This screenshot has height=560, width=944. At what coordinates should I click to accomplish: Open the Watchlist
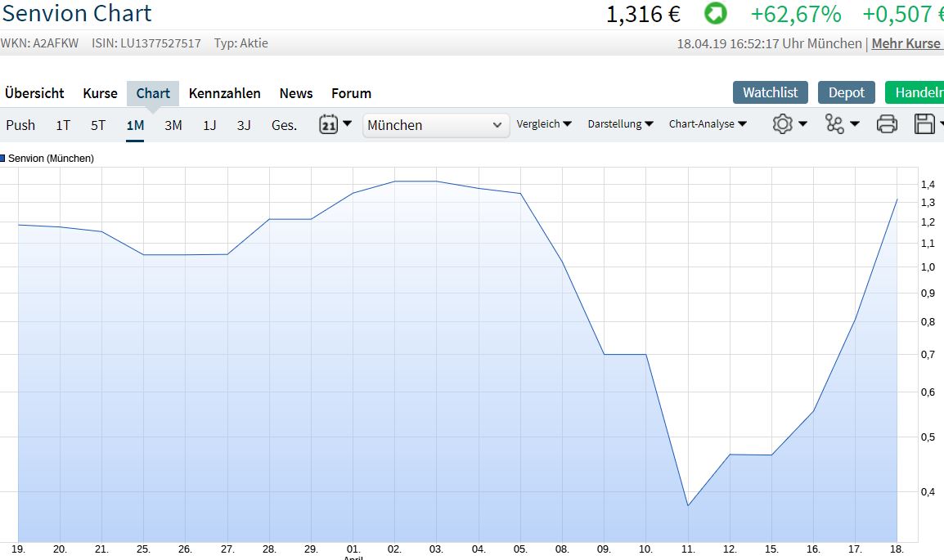(770, 92)
